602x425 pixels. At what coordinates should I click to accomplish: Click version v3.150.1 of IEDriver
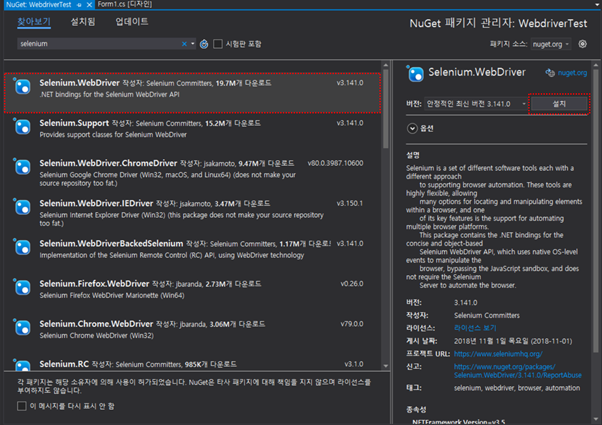click(x=350, y=203)
